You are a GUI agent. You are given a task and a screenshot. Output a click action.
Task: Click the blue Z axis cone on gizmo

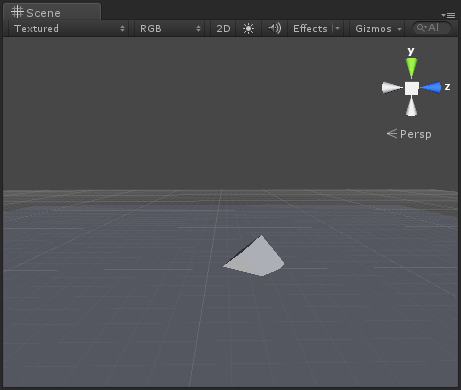pos(431,87)
